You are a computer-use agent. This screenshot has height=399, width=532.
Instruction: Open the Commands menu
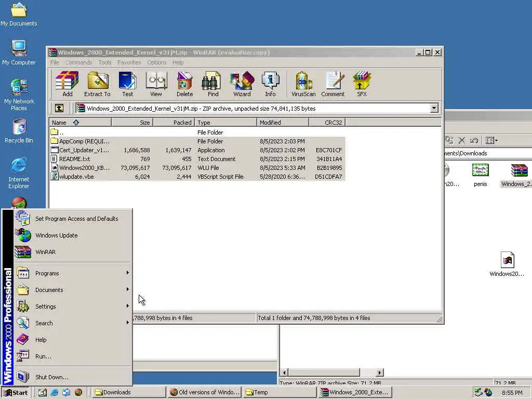click(x=78, y=62)
